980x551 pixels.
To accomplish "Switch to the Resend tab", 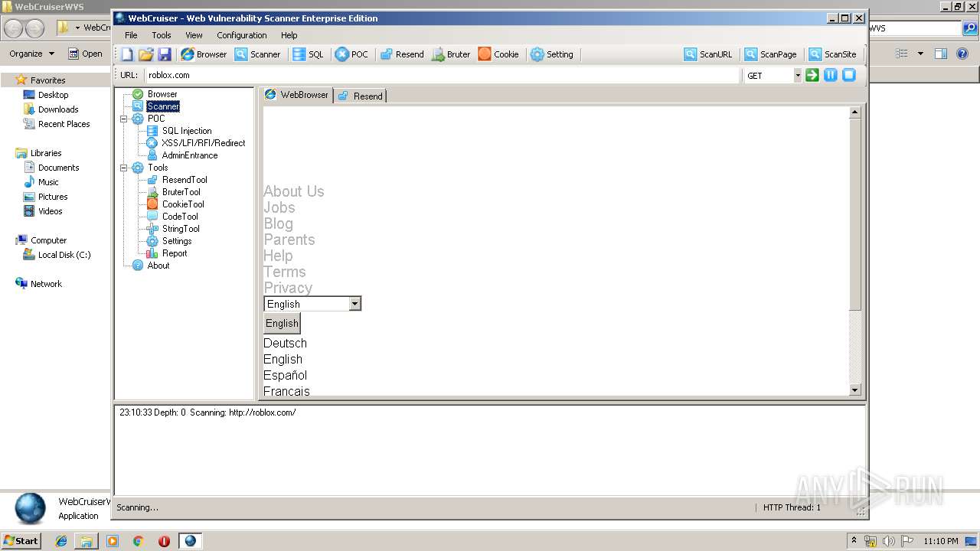I will click(x=361, y=96).
